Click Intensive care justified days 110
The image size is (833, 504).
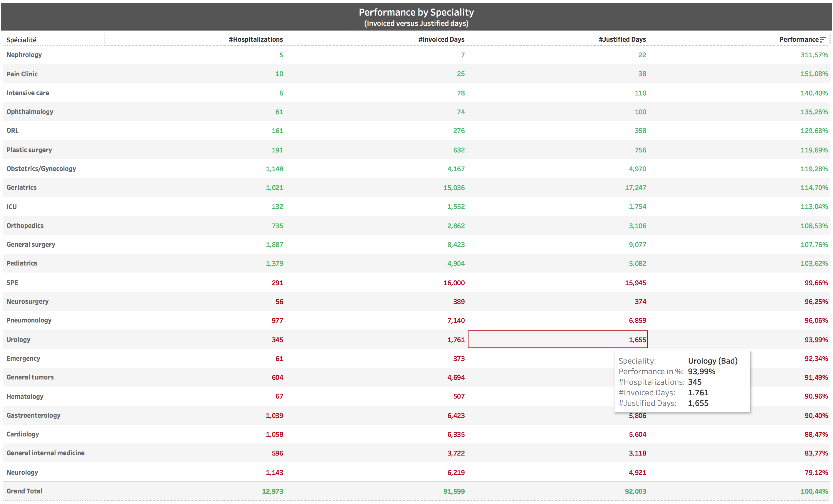click(x=640, y=93)
